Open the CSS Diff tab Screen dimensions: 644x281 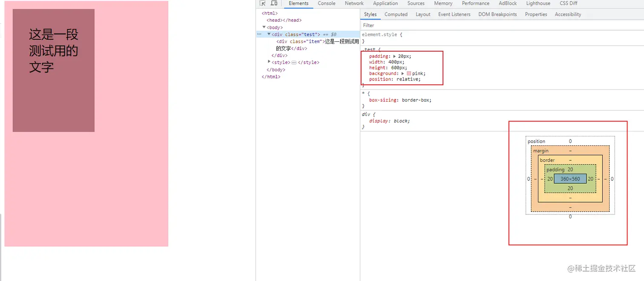click(569, 3)
